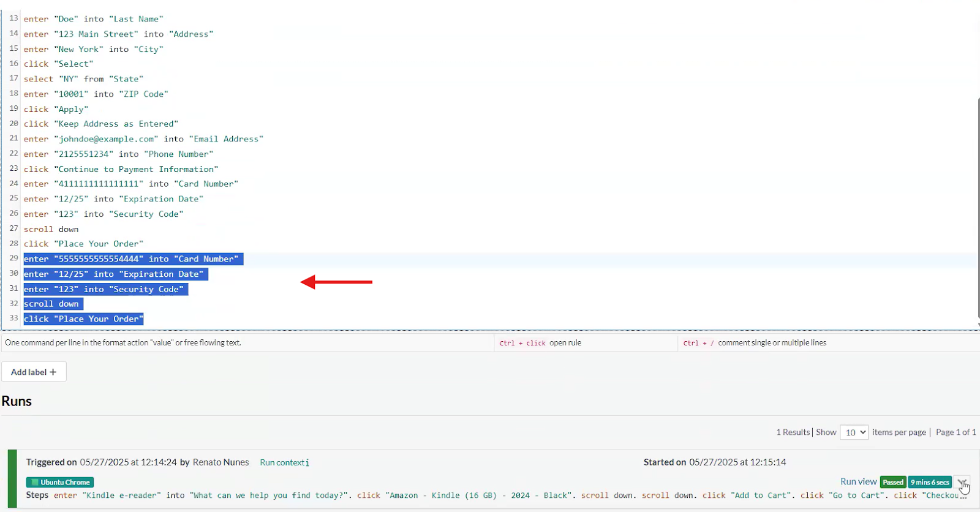980x512 pixels.
Task: Click line 25 Expiration Date command
Action: point(113,199)
